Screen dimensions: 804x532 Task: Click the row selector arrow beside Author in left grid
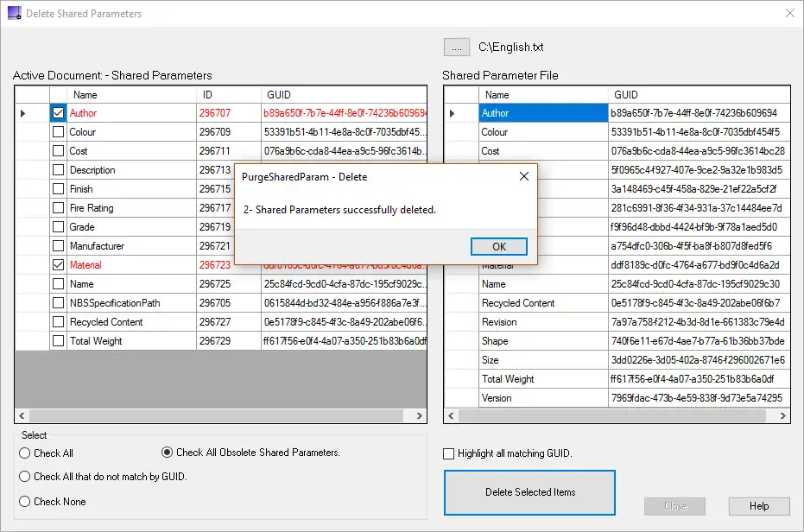23,113
